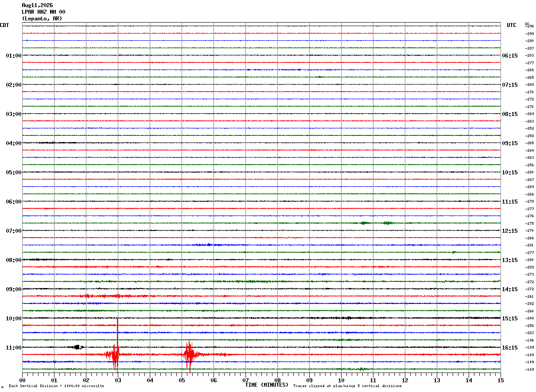
Task: Select the 16:15 UTC time label
Action: [x=510, y=348]
